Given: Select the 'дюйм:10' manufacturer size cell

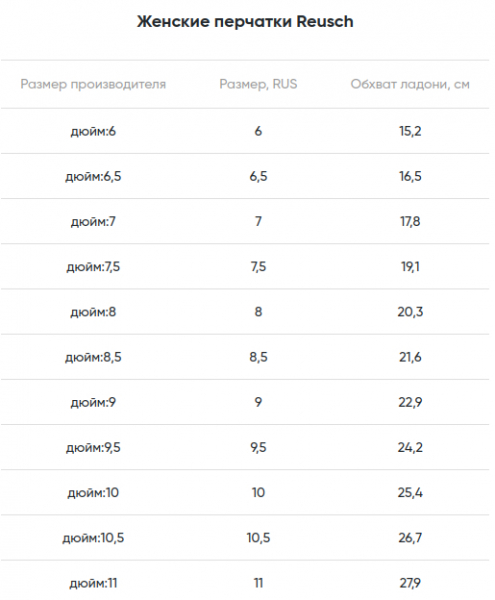Looking at the screenshot, I should point(93,493).
